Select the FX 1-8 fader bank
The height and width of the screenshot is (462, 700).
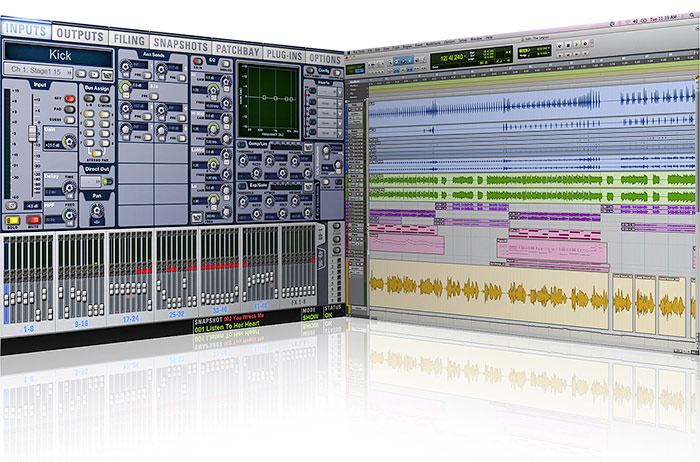297,302
